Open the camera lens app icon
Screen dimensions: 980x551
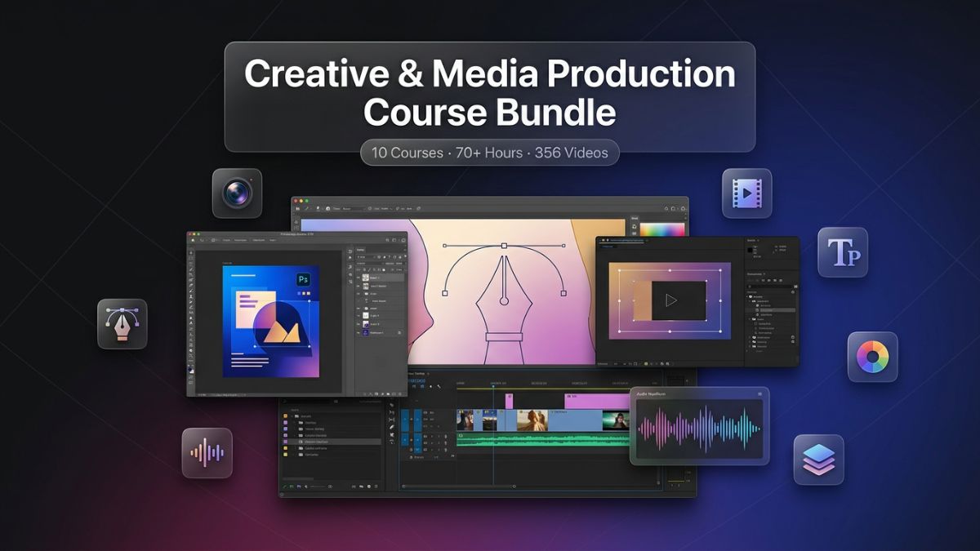[237, 193]
